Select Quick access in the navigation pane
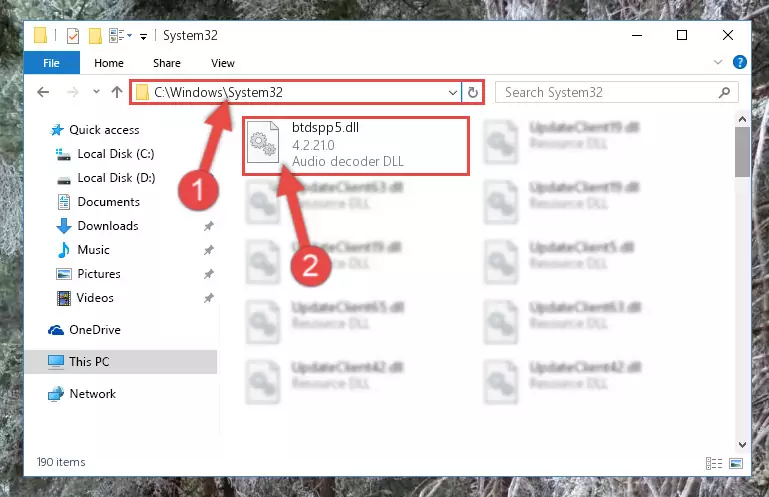 click(95, 130)
